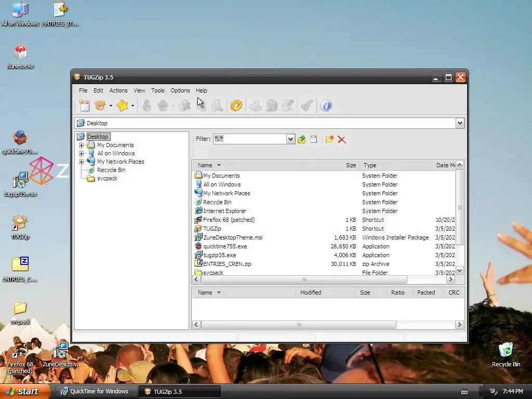Screen dimensions: 532x399
Task: Select Firefox 68 (patched) shortcut row
Action: click(324, 220)
